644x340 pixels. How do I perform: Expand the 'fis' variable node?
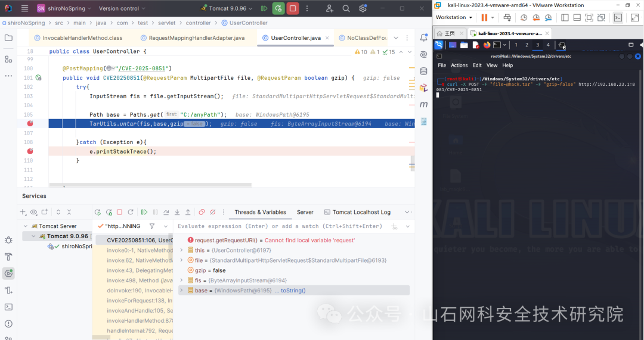181,280
